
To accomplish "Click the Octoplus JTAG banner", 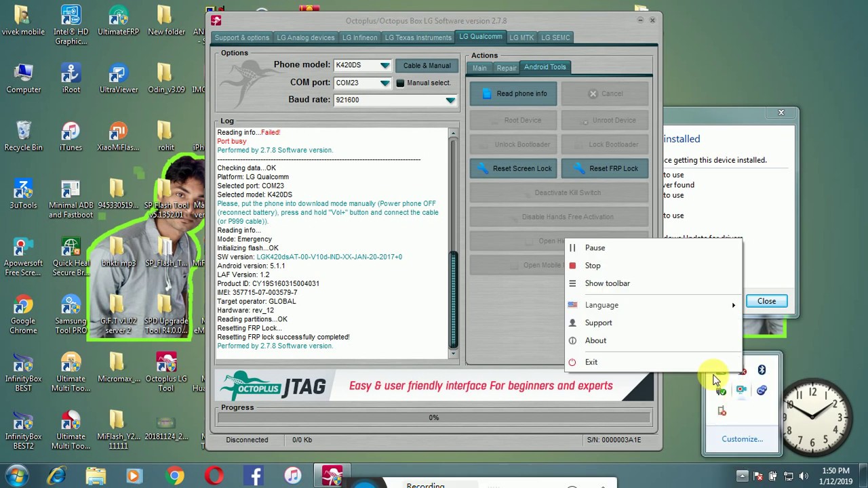I will pyautogui.click(x=434, y=386).
